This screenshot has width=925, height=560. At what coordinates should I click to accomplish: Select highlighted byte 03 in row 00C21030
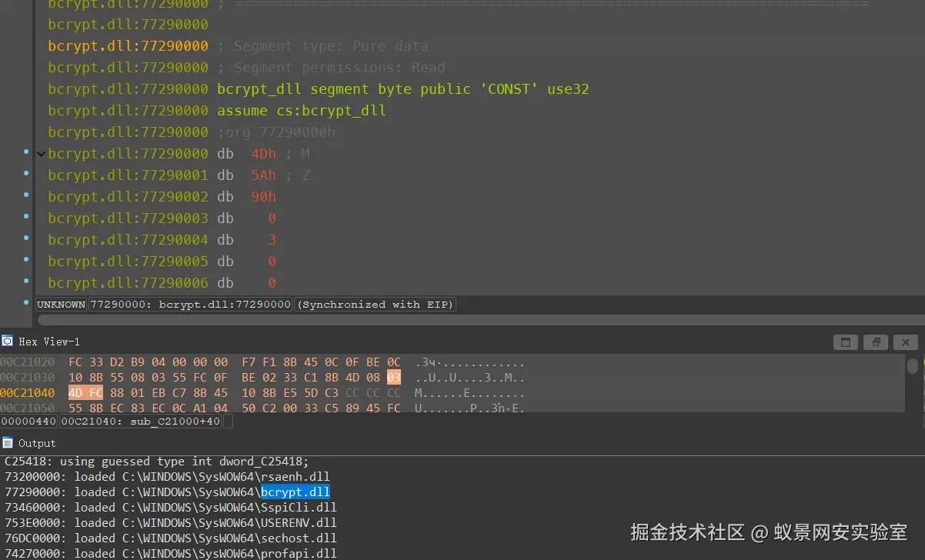(394, 378)
